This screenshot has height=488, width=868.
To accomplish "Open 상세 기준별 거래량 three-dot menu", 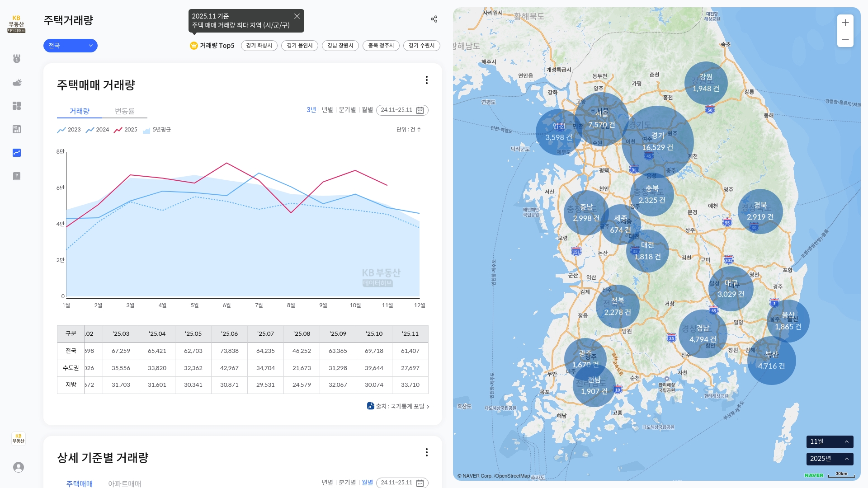I will (426, 452).
